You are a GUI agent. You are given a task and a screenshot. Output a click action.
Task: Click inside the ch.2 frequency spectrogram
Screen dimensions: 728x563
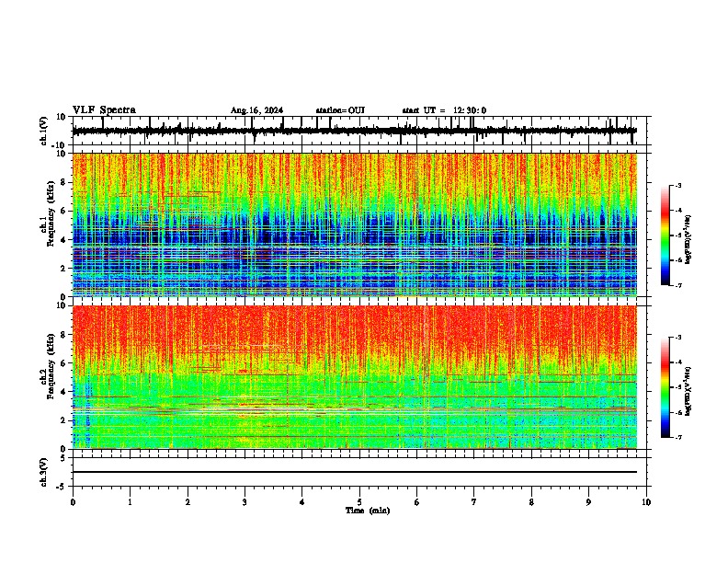pyautogui.click(x=354, y=377)
